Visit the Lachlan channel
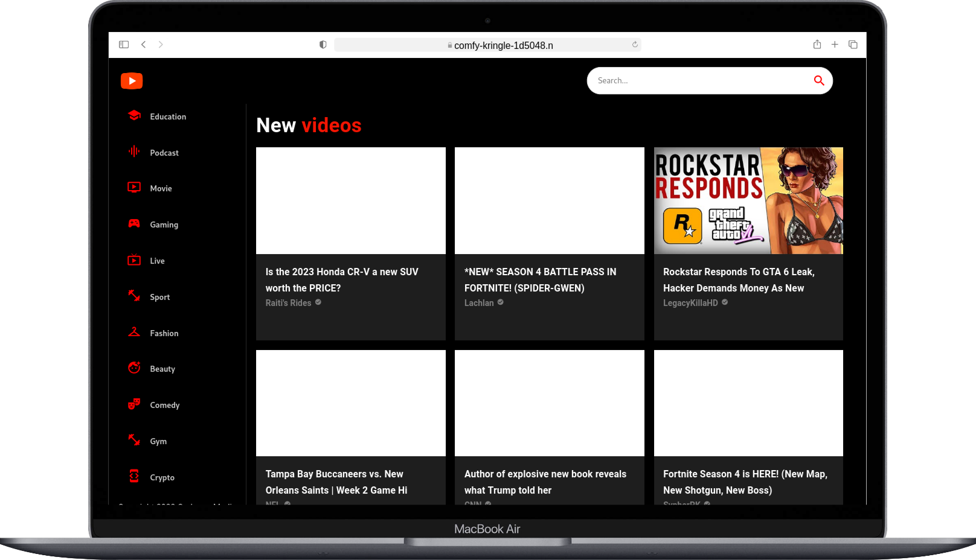The image size is (976, 560). pos(479,303)
